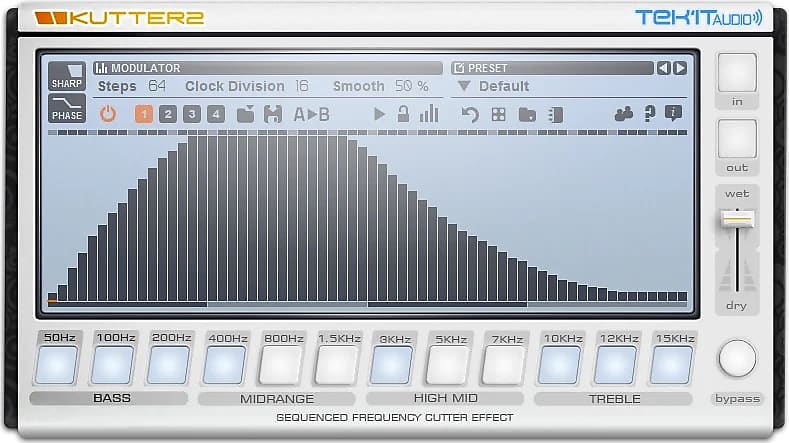Click the Modulator bars icon
Screen dimensions: 789x443
click(102, 68)
